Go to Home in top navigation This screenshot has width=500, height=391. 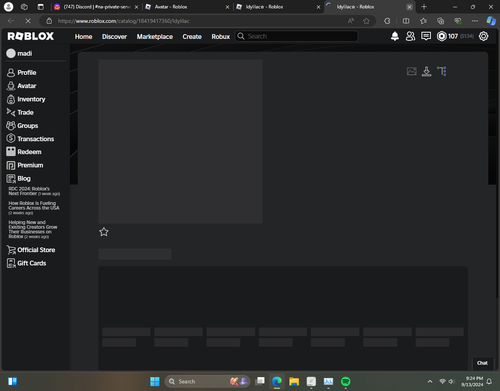83,36
